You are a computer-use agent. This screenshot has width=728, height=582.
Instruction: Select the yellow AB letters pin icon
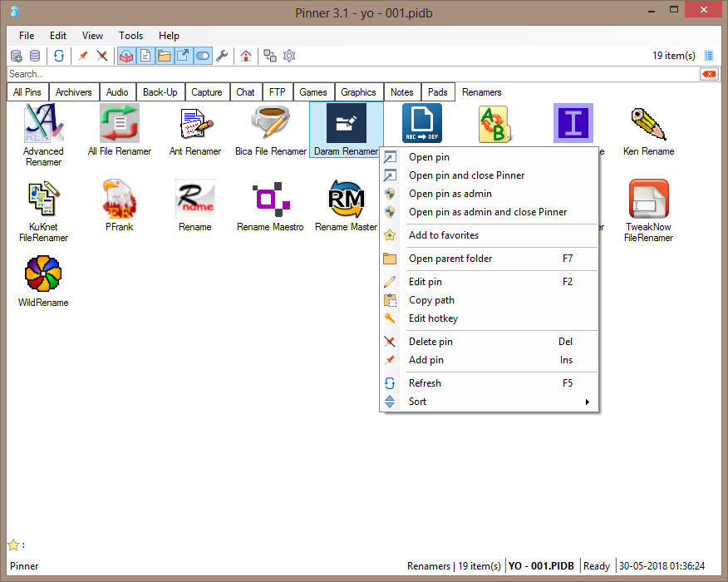[495, 123]
